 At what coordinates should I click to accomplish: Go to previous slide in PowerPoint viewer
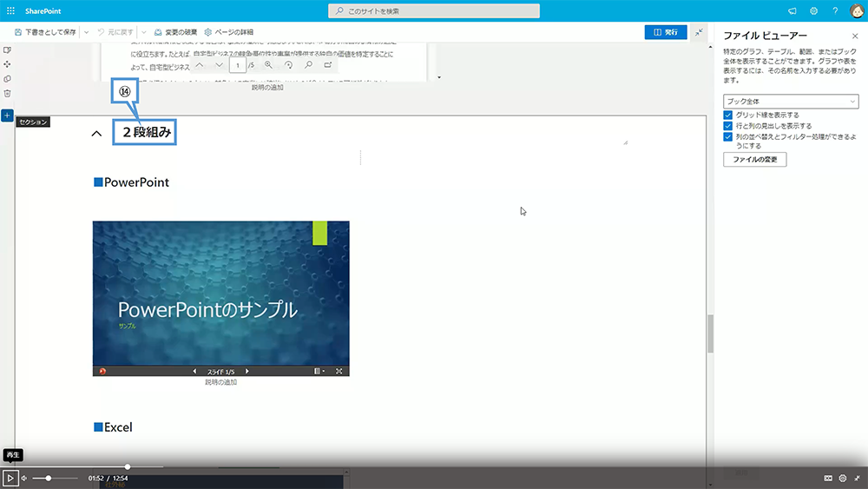[194, 371]
